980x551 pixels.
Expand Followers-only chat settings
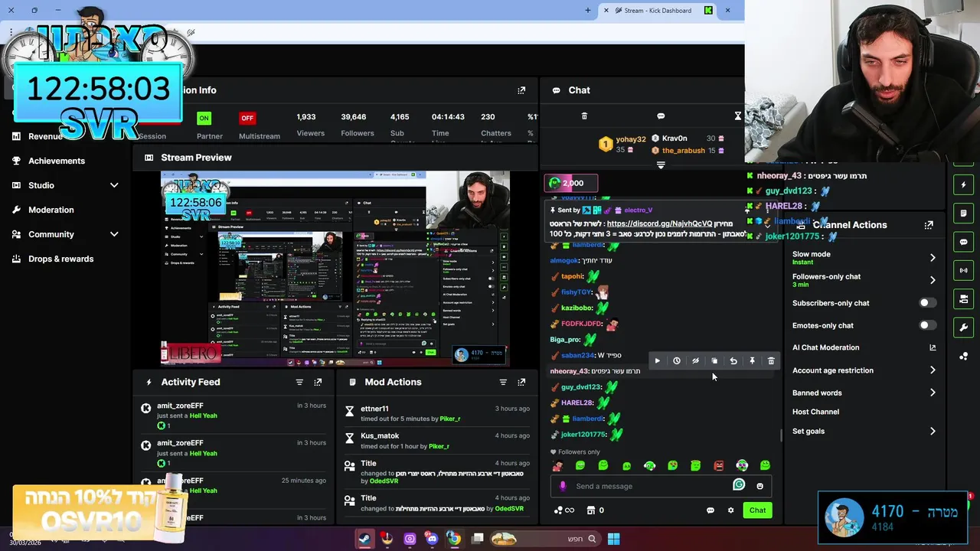[933, 280]
